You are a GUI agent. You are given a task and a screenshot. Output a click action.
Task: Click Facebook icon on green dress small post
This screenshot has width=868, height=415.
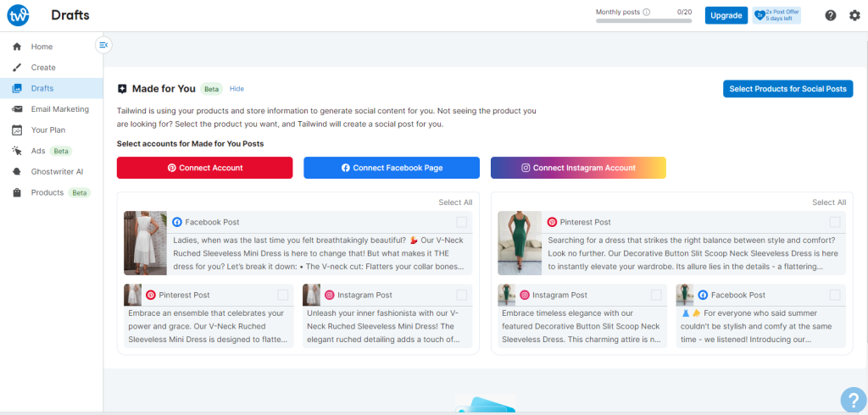(x=703, y=295)
